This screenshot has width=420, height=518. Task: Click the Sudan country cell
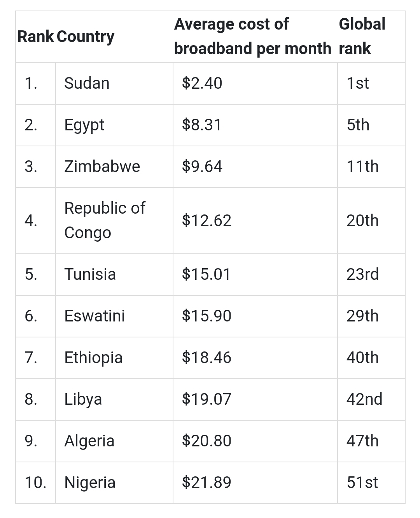[114, 83]
